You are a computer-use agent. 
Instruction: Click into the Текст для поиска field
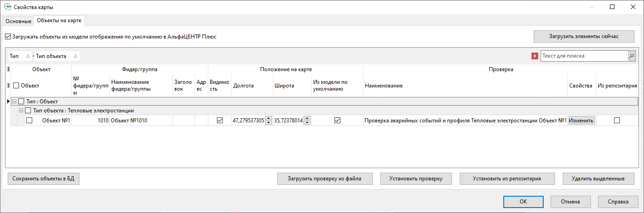(x=584, y=56)
